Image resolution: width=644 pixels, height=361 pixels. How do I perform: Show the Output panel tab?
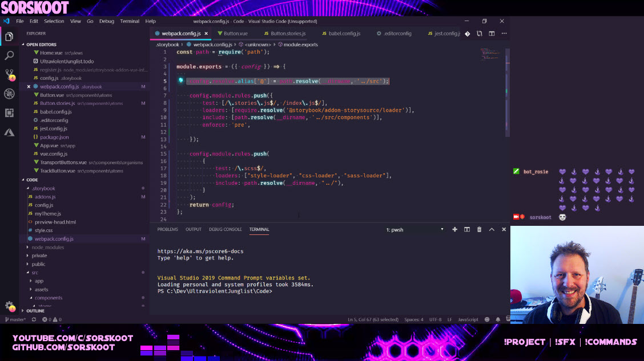click(194, 229)
